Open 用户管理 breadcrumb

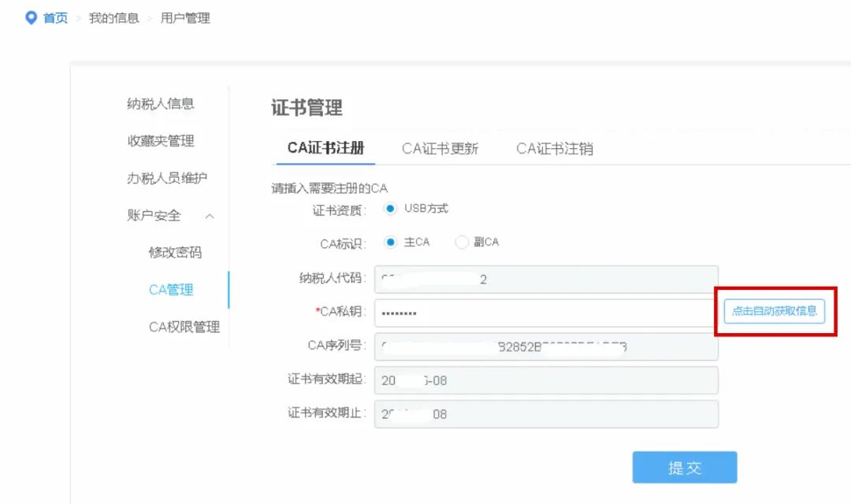point(185,18)
